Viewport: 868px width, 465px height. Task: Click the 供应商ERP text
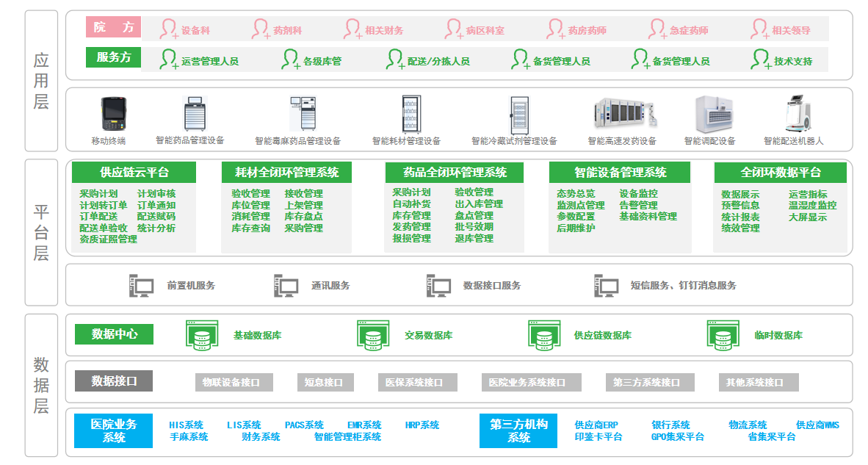[596, 425]
